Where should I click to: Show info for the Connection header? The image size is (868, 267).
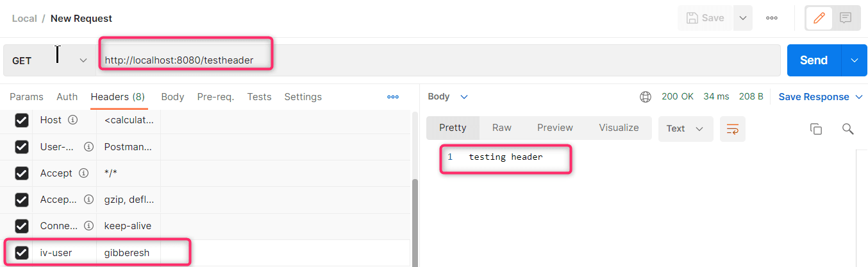(x=88, y=226)
